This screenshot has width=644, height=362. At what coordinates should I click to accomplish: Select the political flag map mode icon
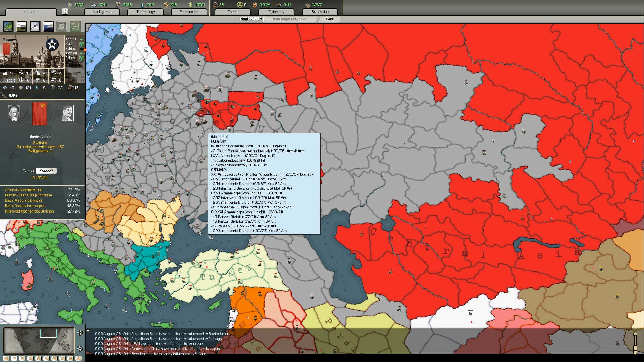click(14, 358)
